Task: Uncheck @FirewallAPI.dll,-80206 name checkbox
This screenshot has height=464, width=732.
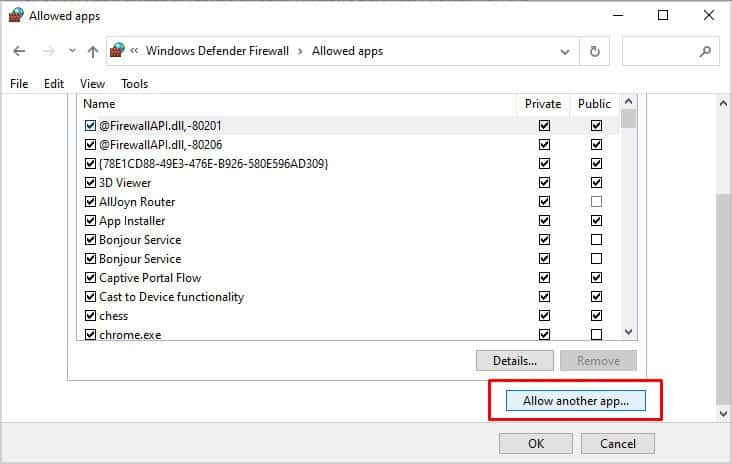Action: pos(91,145)
